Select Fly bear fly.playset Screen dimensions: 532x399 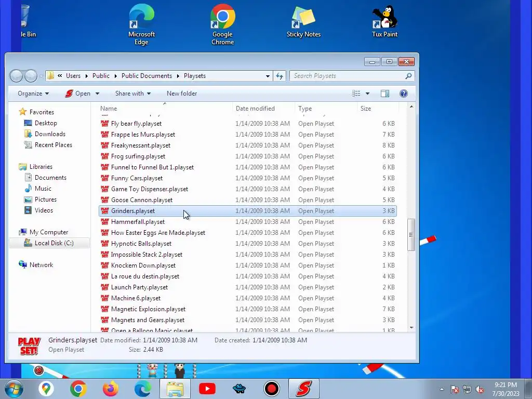pyautogui.click(x=248, y=124)
